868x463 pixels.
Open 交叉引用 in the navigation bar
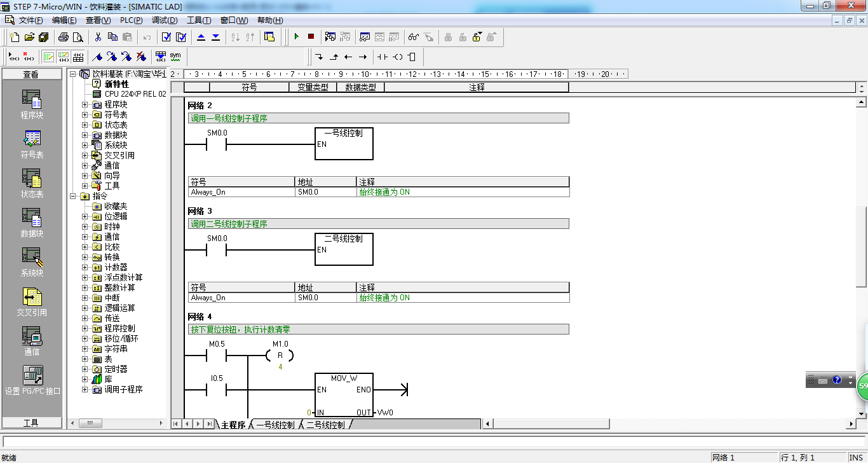click(32, 301)
